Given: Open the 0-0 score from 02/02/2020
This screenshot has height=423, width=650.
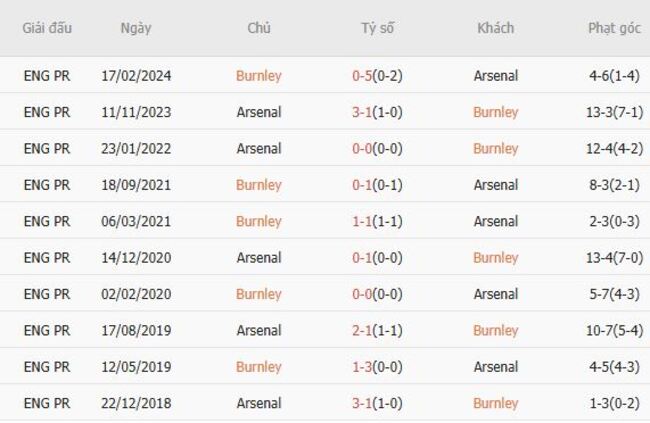Looking at the screenshot, I should pos(363,294).
